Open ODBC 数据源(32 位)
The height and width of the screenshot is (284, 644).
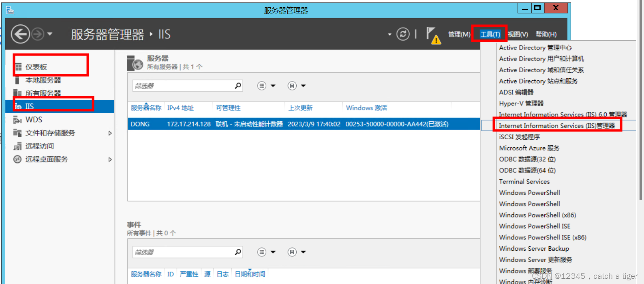tap(527, 159)
